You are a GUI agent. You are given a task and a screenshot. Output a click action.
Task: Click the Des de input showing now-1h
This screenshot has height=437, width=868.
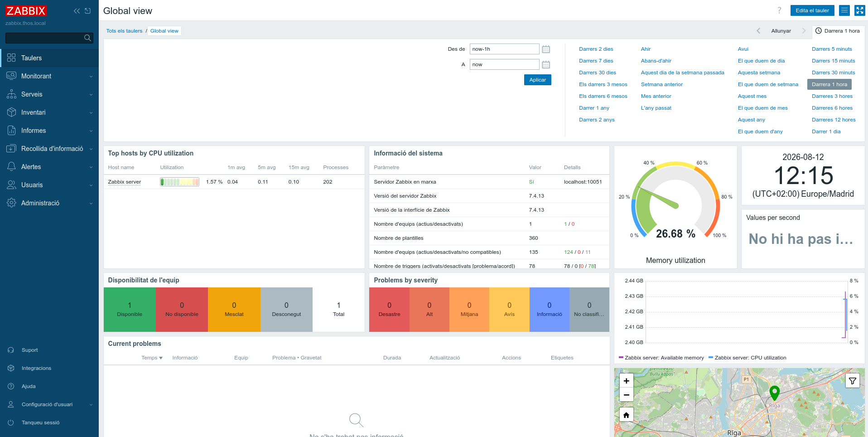pos(504,49)
